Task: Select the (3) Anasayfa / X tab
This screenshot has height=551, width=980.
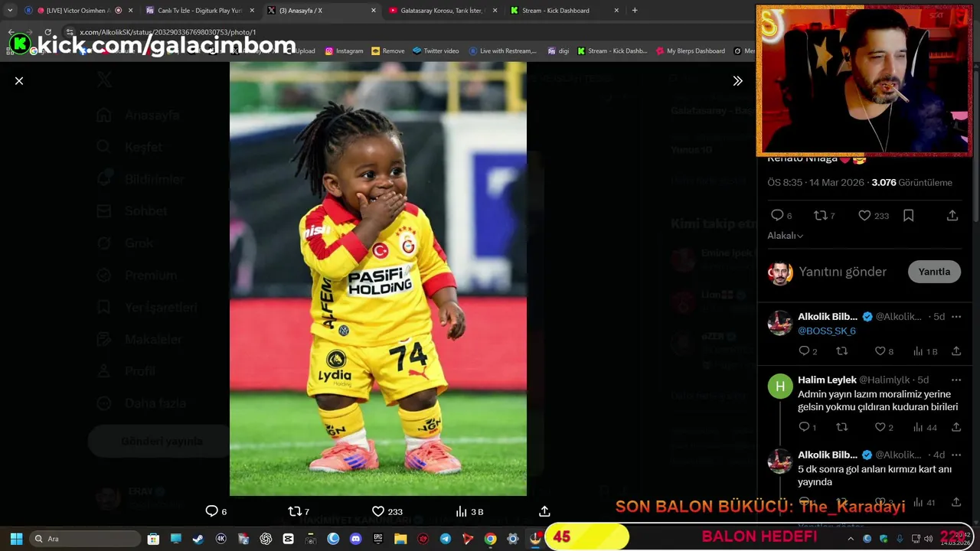Action: 322,11
